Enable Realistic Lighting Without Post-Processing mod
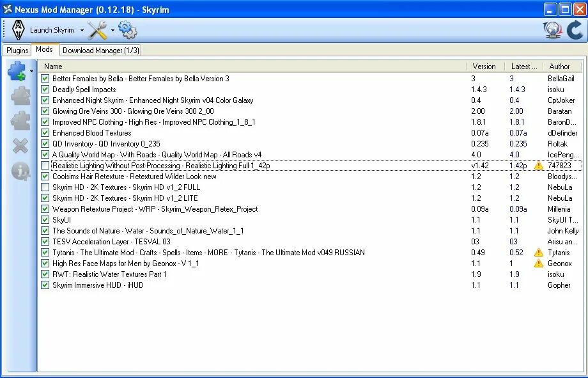 click(x=45, y=166)
